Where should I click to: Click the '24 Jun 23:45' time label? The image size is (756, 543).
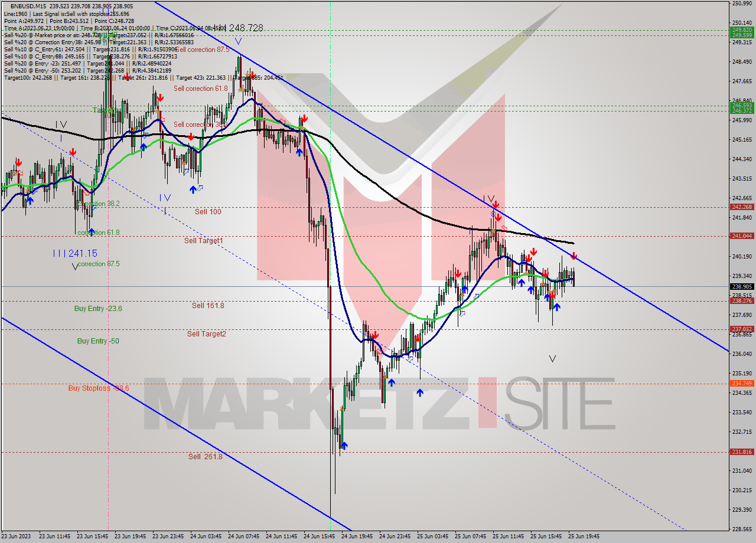pyautogui.click(x=395, y=537)
